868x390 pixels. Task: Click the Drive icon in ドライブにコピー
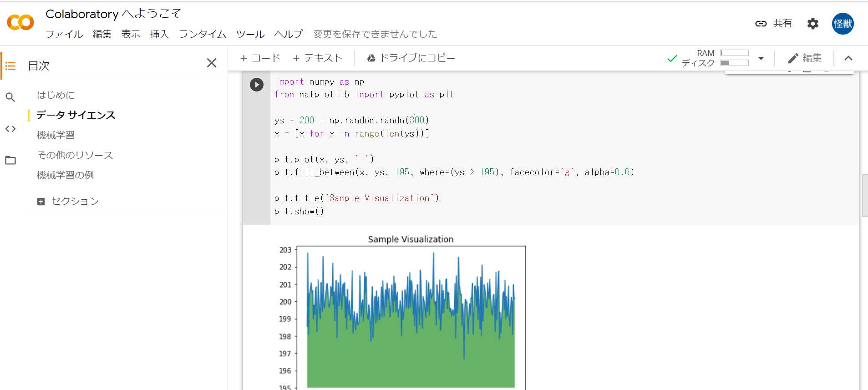pos(371,58)
